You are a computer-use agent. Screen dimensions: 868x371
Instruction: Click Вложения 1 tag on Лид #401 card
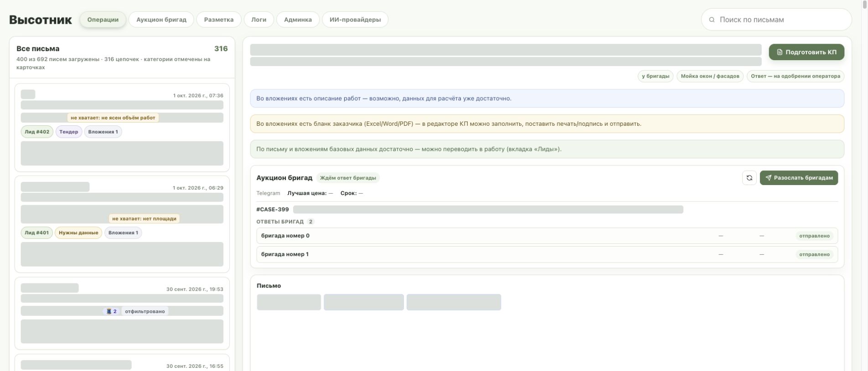123,232
